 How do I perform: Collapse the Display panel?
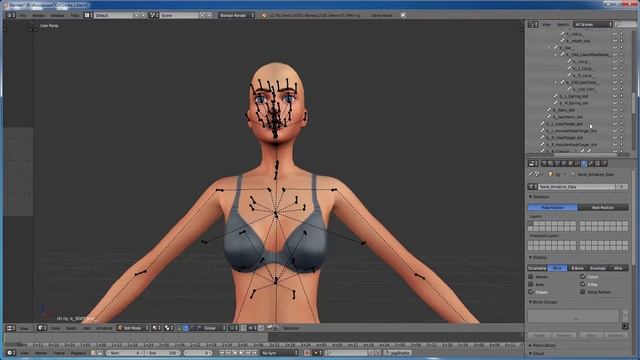coord(531,258)
